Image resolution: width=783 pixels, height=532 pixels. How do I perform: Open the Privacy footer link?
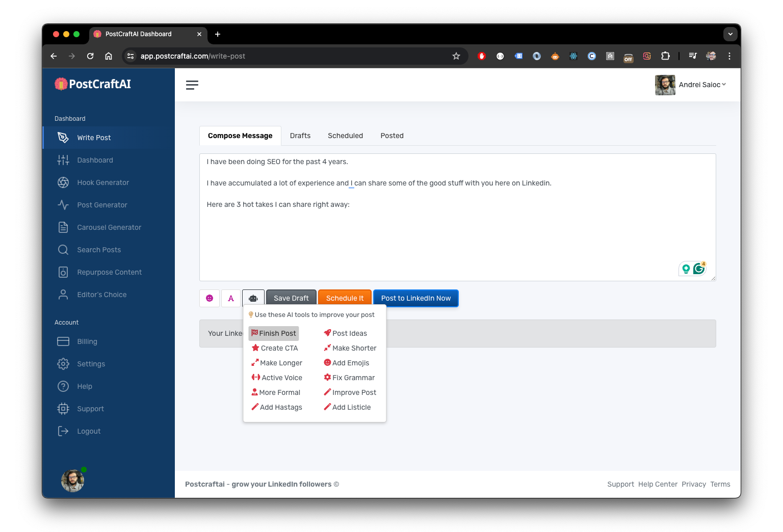click(694, 484)
